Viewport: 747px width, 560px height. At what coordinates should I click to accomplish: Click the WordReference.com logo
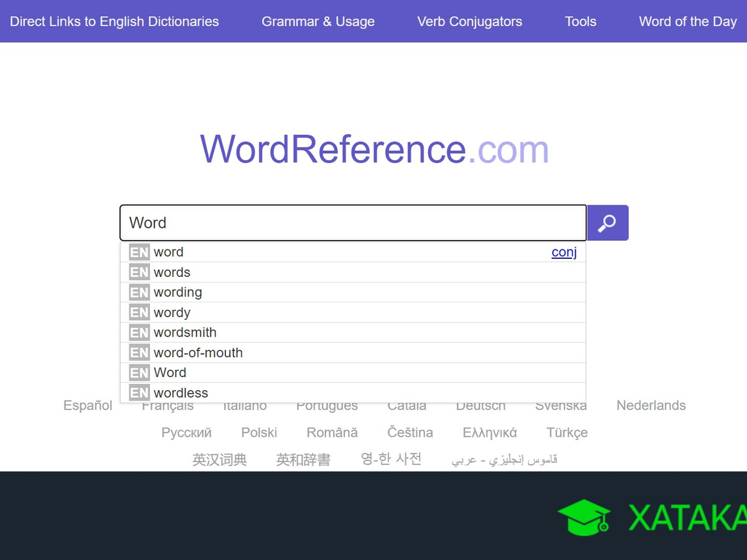[374, 149]
